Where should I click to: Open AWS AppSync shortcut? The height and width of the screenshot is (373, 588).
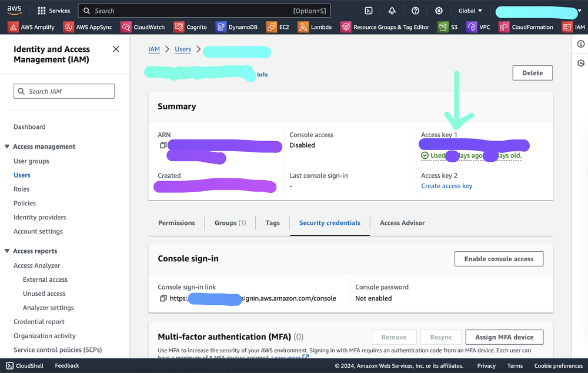(x=88, y=27)
